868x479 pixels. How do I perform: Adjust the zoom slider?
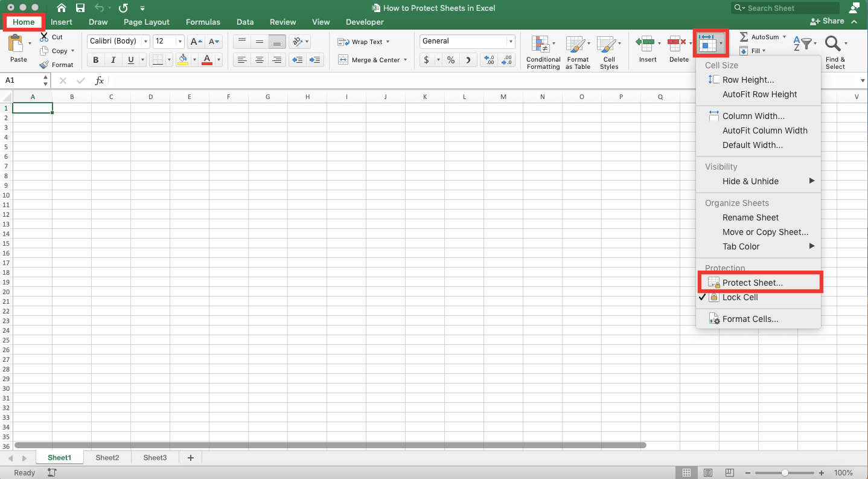(x=785, y=472)
